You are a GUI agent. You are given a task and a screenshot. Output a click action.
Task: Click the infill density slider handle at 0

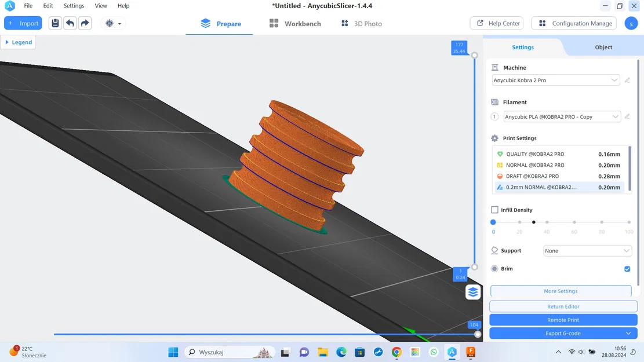[x=493, y=222]
